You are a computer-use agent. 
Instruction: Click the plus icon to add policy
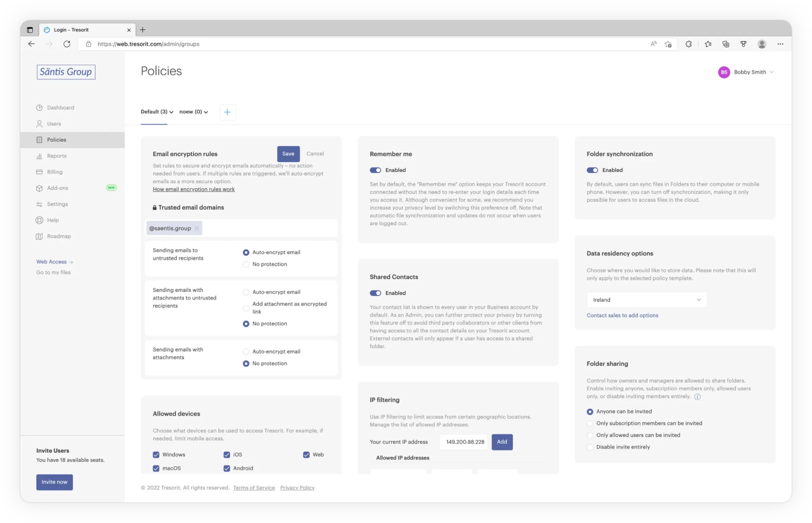(x=227, y=112)
